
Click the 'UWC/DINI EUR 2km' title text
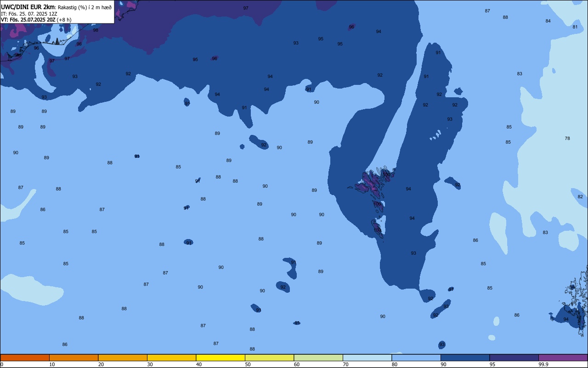(x=28, y=7)
